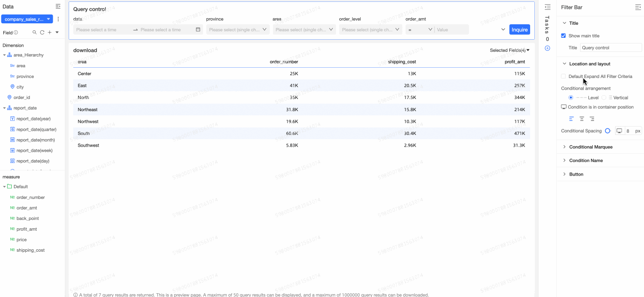Image resolution: width=644 pixels, height=297 pixels.
Task: Collapse the area_Hierarchy tree node
Action: (x=4, y=55)
